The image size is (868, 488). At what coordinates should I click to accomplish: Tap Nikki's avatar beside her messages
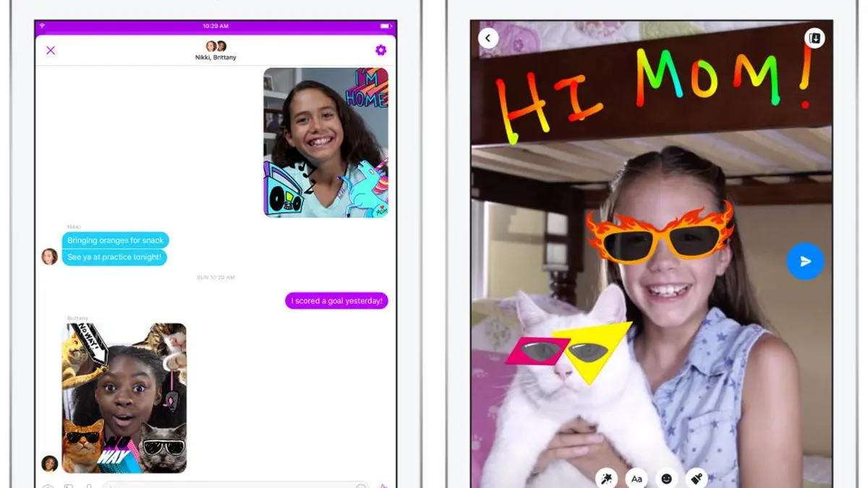click(49, 257)
